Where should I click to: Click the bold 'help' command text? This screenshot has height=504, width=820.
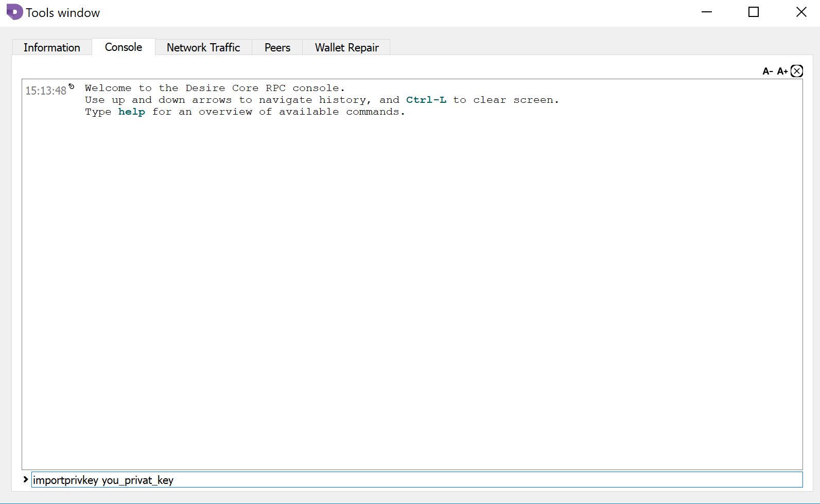pyautogui.click(x=132, y=112)
